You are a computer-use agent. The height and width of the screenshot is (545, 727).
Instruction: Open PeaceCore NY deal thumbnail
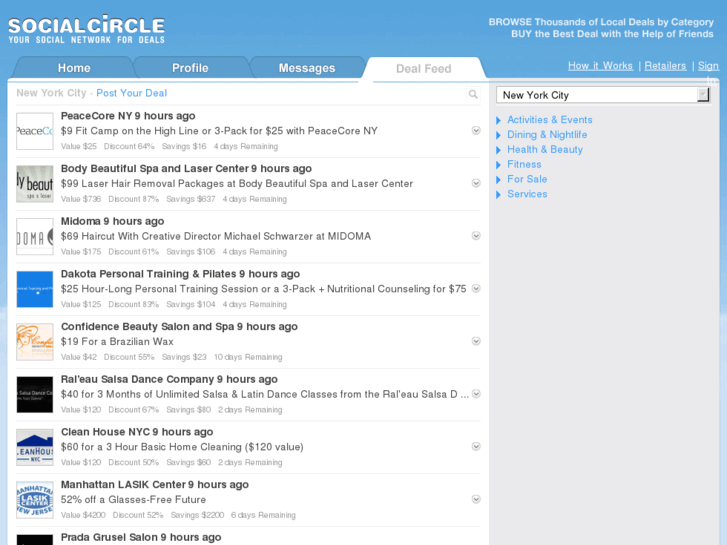(35, 131)
